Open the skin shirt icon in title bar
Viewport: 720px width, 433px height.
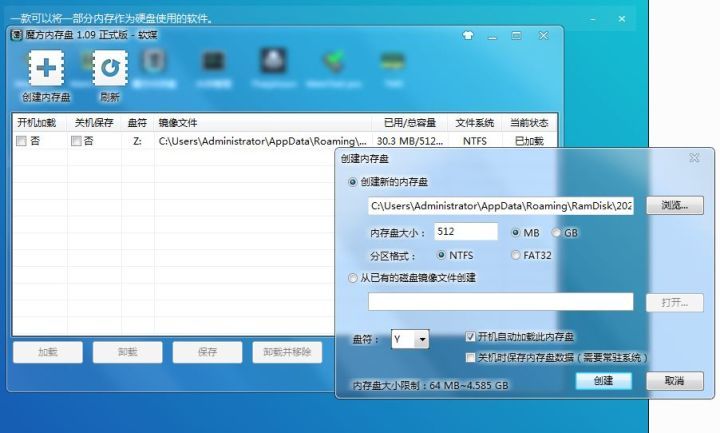pos(468,35)
